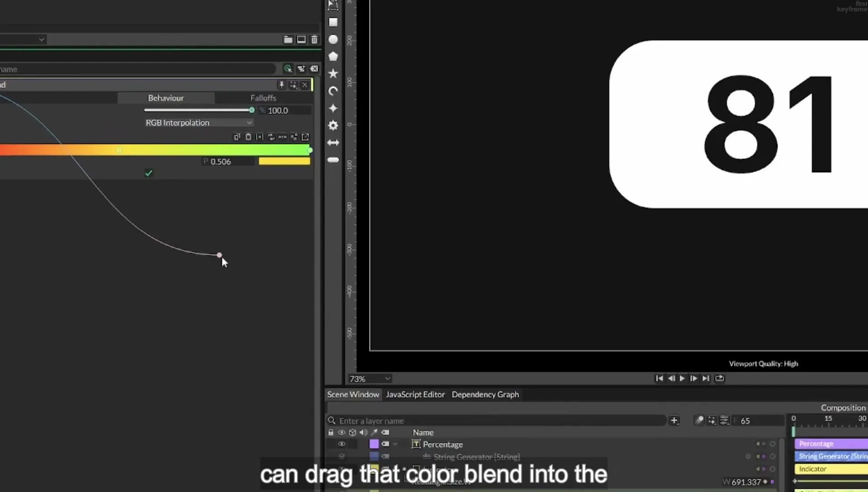Select the Polygon shape tool
Screen dimensions: 868x492
pos(333,57)
